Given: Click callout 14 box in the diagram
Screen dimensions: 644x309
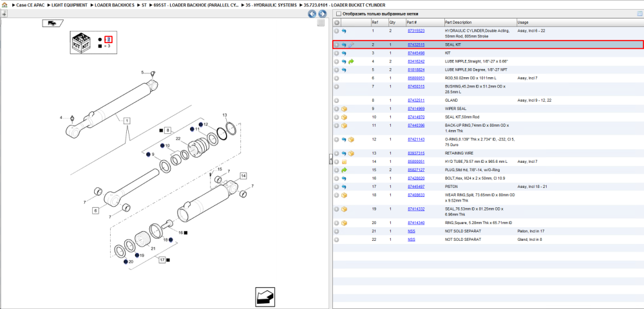Looking at the screenshot, I should pyautogui.click(x=243, y=176).
